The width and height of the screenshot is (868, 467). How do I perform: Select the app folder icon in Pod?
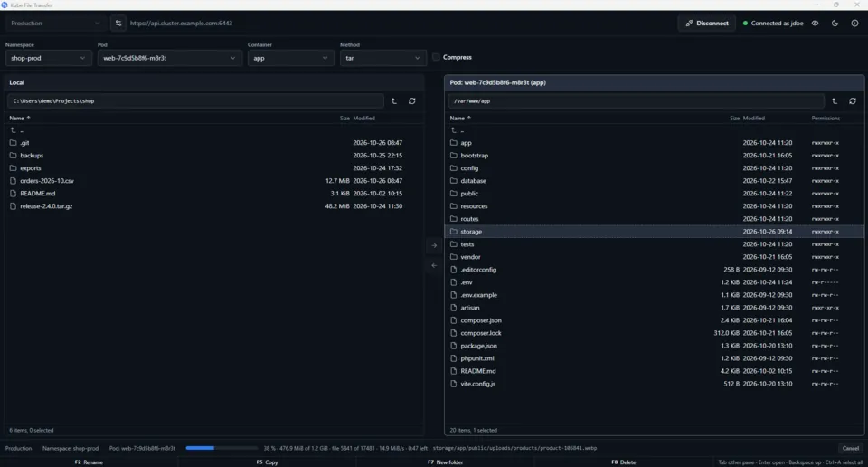(453, 143)
